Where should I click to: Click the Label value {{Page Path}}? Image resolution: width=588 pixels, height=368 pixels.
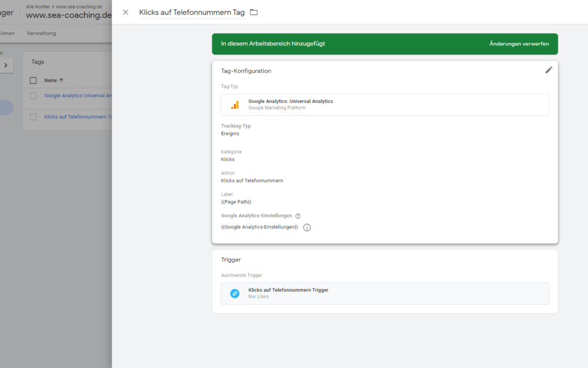pos(236,202)
